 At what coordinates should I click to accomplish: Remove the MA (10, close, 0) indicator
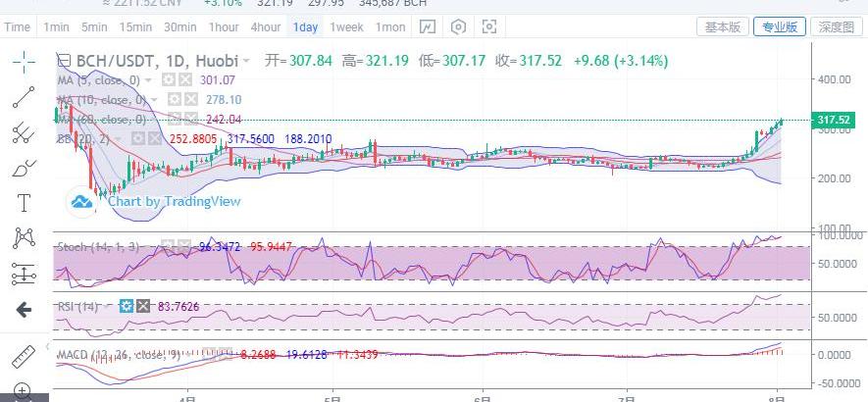tap(191, 100)
